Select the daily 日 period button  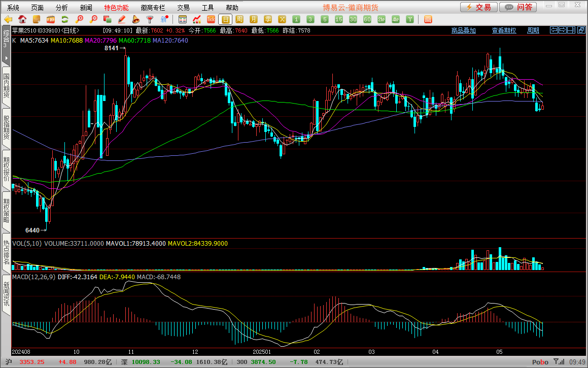(225, 19)
